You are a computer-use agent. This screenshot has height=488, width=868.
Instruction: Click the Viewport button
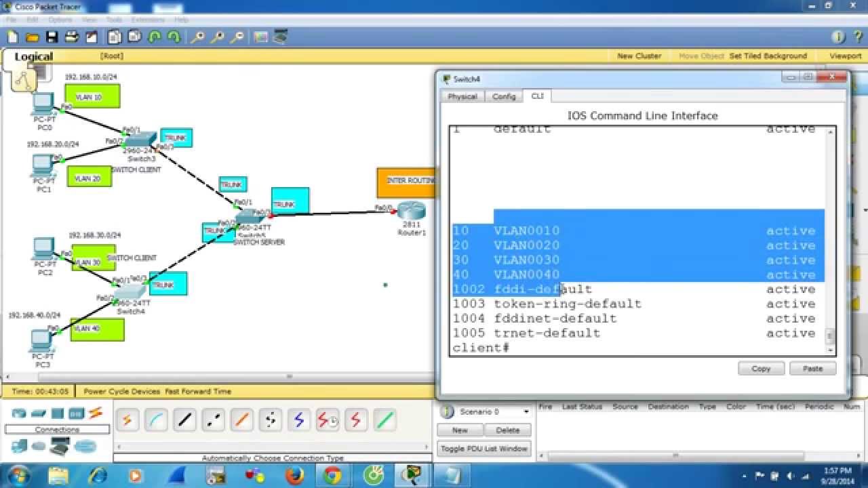click(845, 56)
